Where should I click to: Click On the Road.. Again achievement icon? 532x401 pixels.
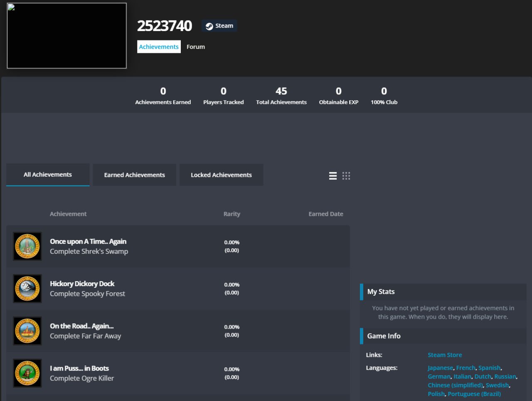tap(27, 331)
